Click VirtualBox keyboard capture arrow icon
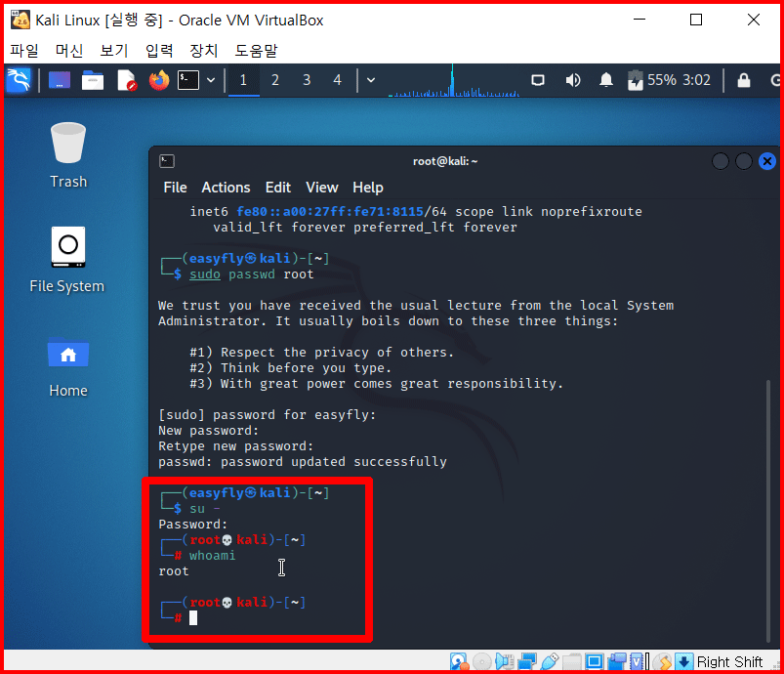784x674 pixels. [683, 661]
